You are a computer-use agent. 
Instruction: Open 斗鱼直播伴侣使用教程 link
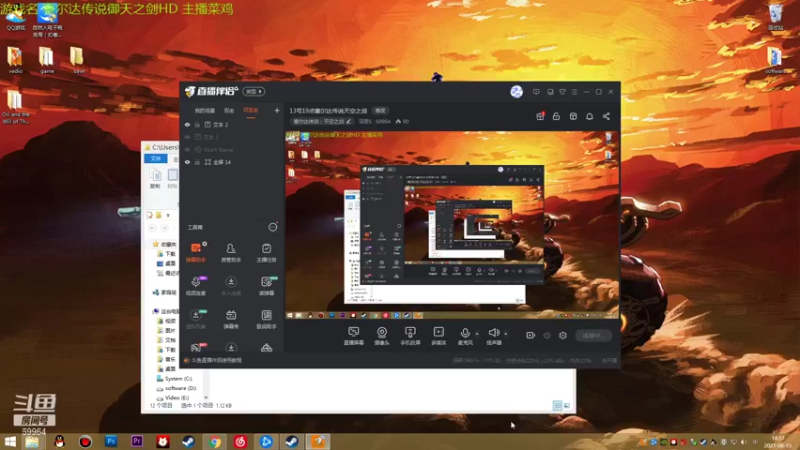217,360
